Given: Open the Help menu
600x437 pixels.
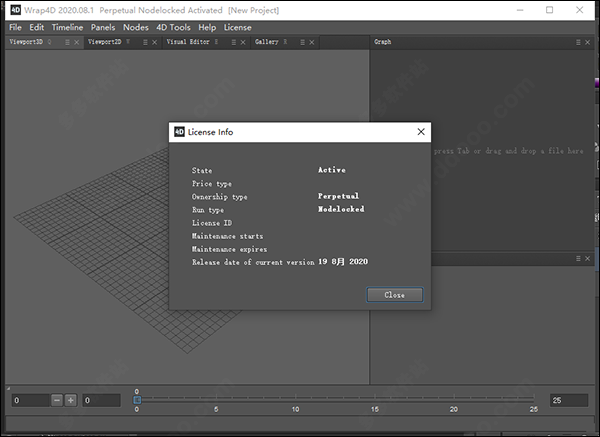Looking at the screenshot, I should coord(207,28).
